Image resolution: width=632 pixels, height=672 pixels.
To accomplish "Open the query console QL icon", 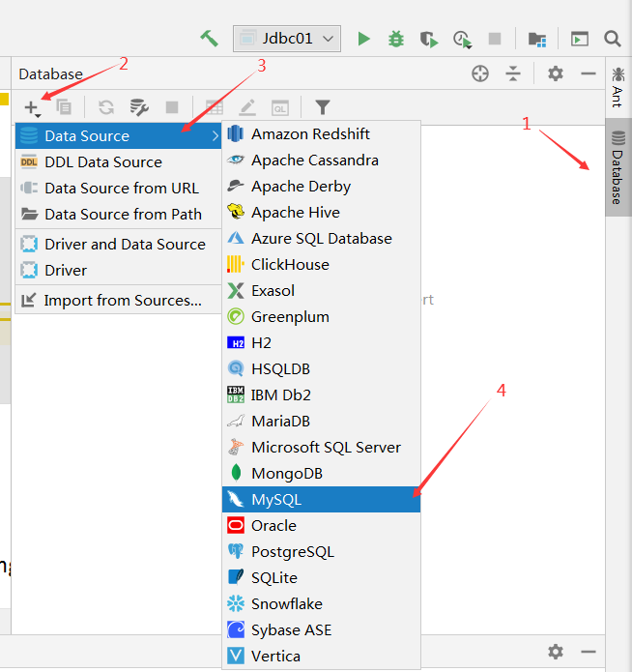I will [x=280, y=107].
